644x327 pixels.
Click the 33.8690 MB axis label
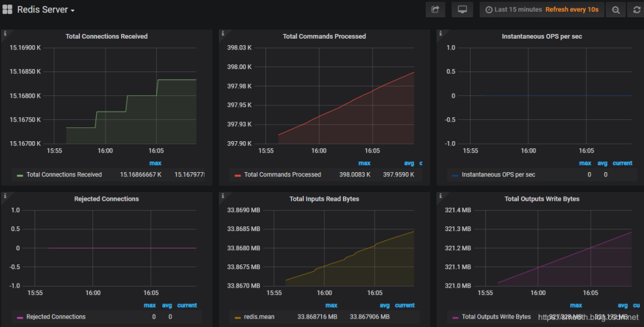tap(243, 210)
